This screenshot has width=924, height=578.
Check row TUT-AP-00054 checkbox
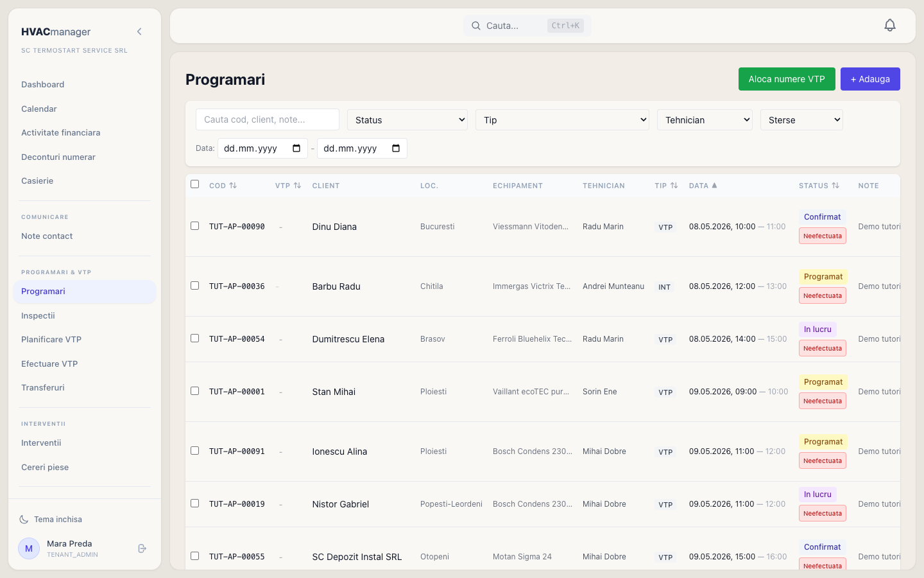click(194, 338)
